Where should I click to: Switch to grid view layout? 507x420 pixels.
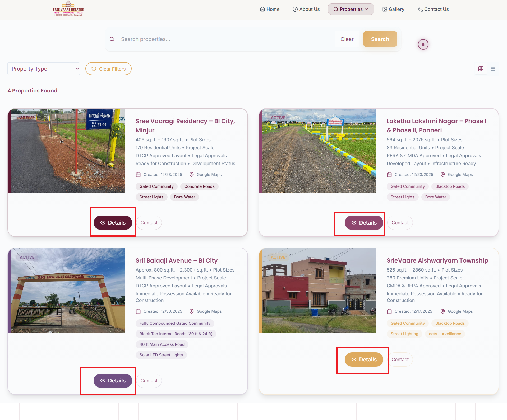click(481, 69)
